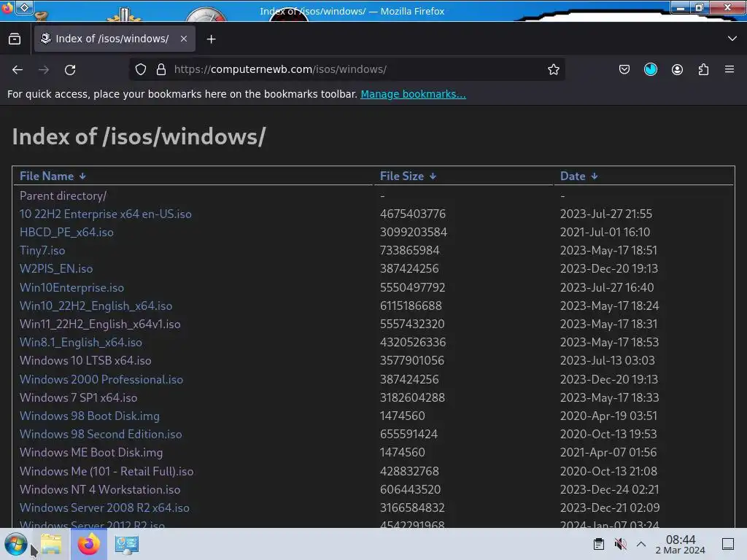This screenshot has width=747, height=560.
Task: Download Windows Me (101 - Retail Full).iso
Action: 107,472
